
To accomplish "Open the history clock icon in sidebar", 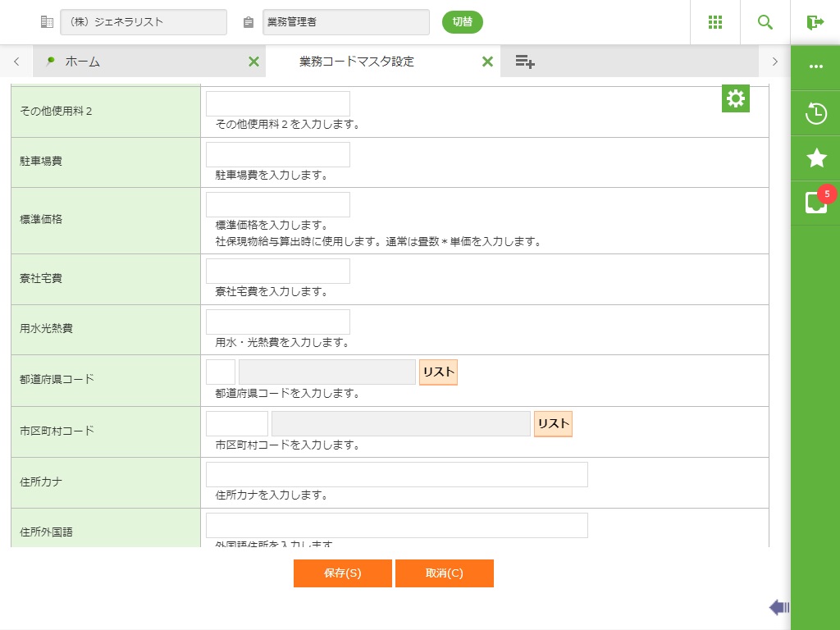I will (815, 113).
